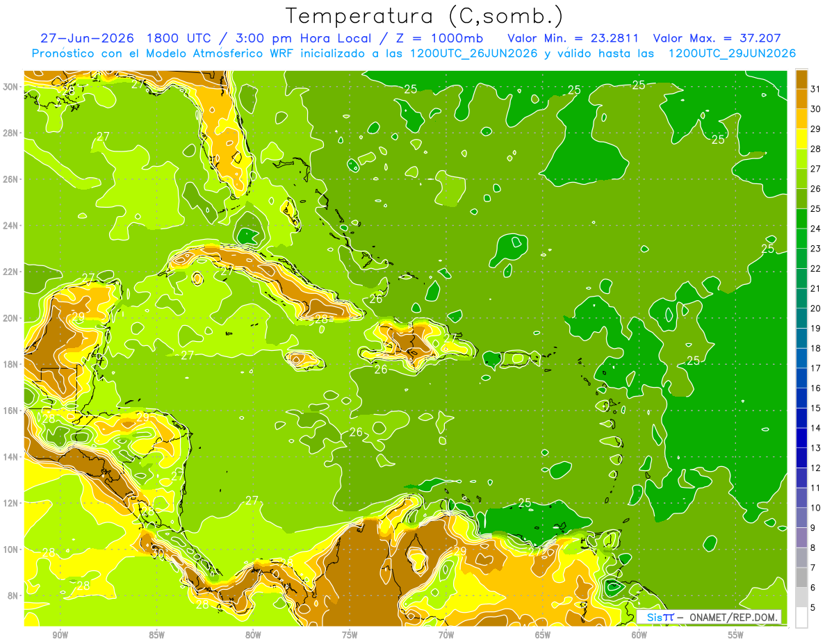Screen dimensions: 834x644
Task: Click the legend swatch between 24 and 25
Action: [x=801, y=219]
